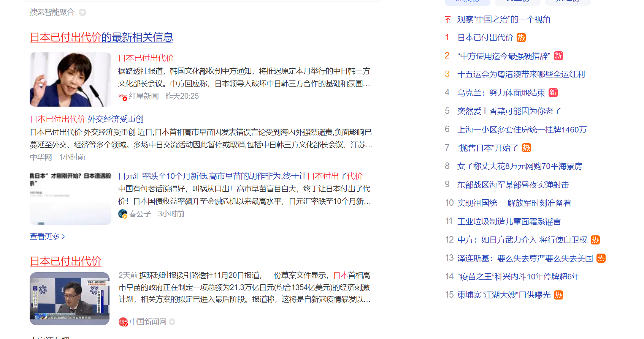The width and height of the screenshot is (644, 339).
Task: Open the 日本已付出代价 外交经济受重创 article
Action: pyautogui.click(x=87, y=119)
